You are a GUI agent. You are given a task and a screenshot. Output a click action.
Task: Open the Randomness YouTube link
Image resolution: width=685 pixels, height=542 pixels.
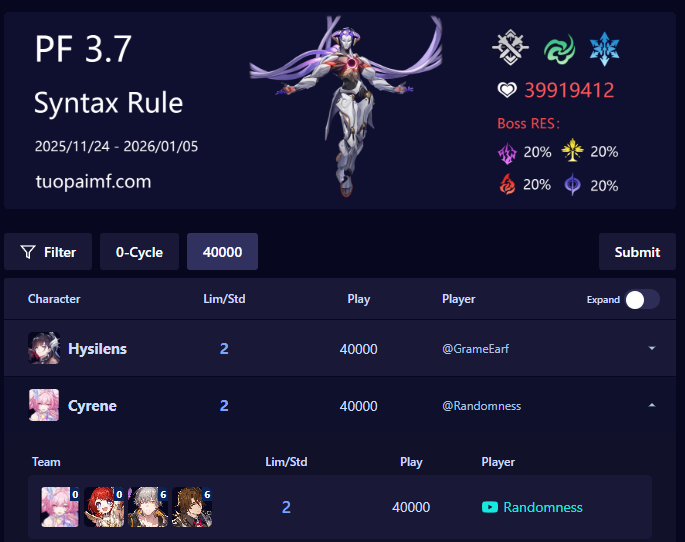coord(543,507)
